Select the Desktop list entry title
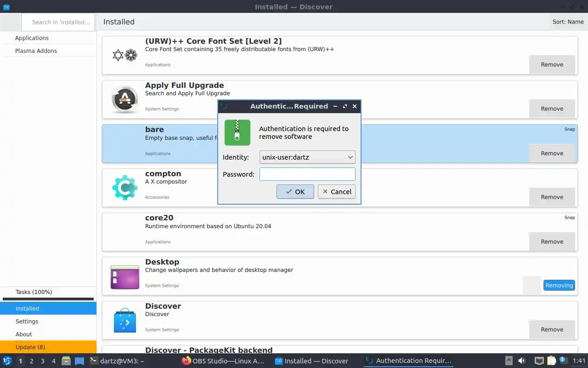Image resolution: width=588 pixels, height=368 pixels. coord(162,262)
